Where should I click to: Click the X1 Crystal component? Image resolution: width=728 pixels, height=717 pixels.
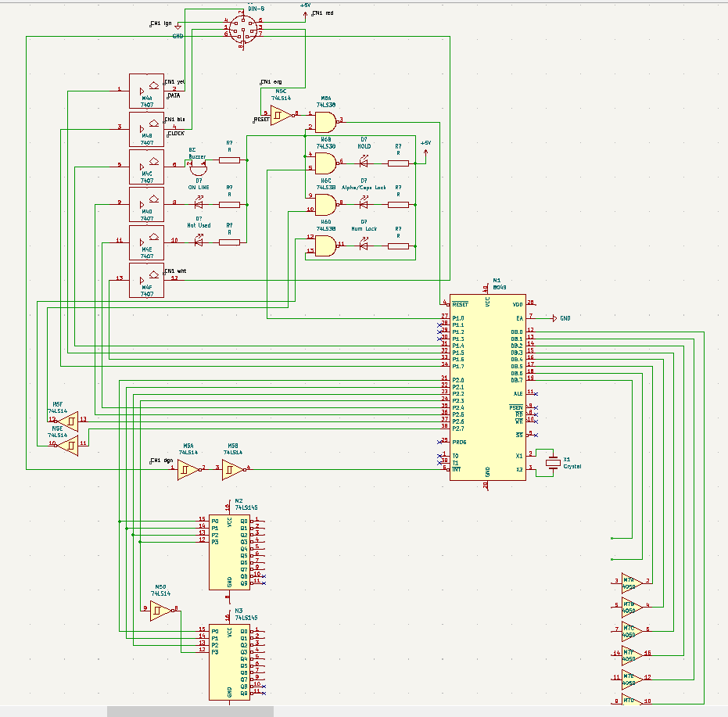coord(554,462)
